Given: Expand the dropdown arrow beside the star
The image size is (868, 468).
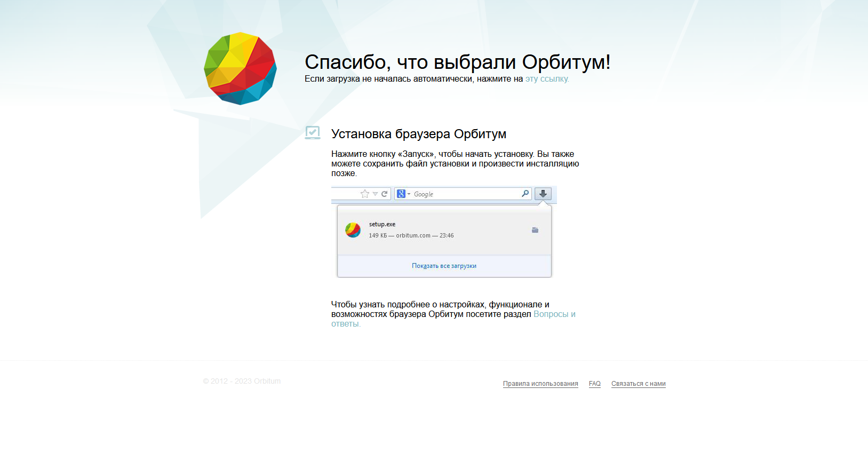Looking at the screenshot, I should click(x=375, y=194).
